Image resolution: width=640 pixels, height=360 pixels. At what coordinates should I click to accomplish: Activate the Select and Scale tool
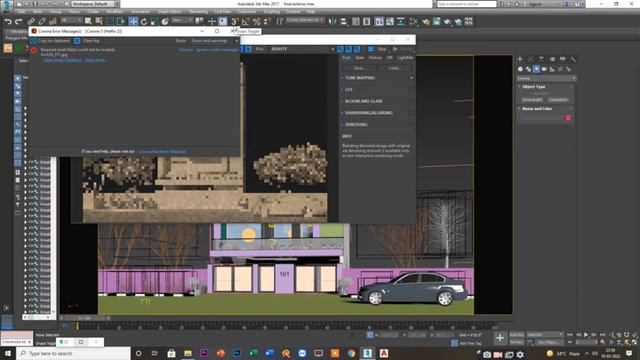pos(154,21)
